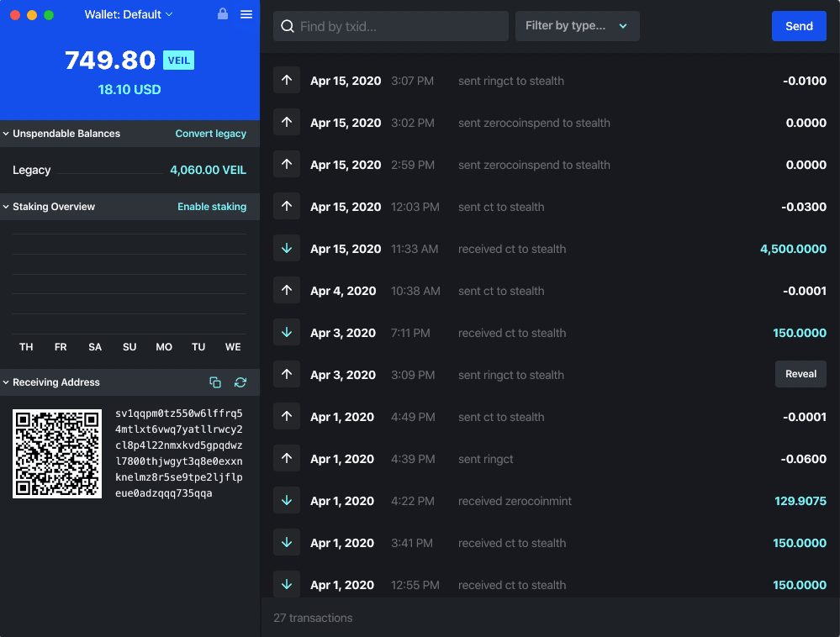Reveal the hidden Apr 3 ringct amount

click(x=800, y=374)
